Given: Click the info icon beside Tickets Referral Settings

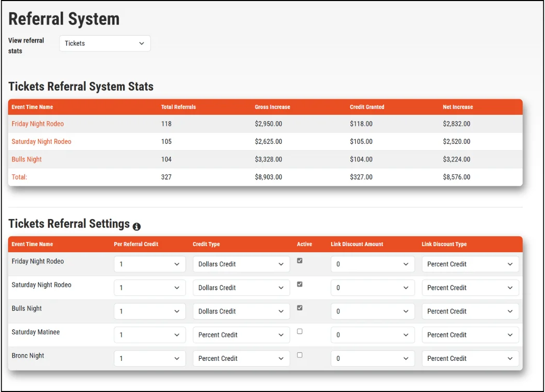Looking at the screenshot, I should coord(137,227).
